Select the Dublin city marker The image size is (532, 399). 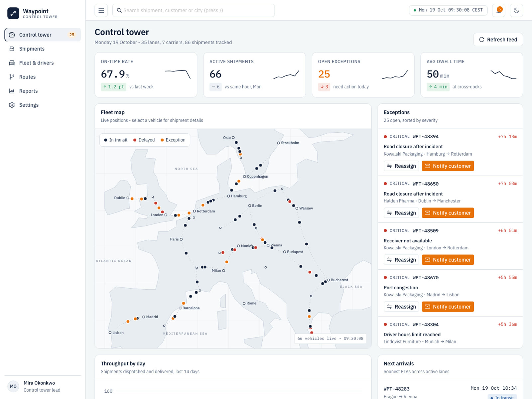click(x=128, y=198)
